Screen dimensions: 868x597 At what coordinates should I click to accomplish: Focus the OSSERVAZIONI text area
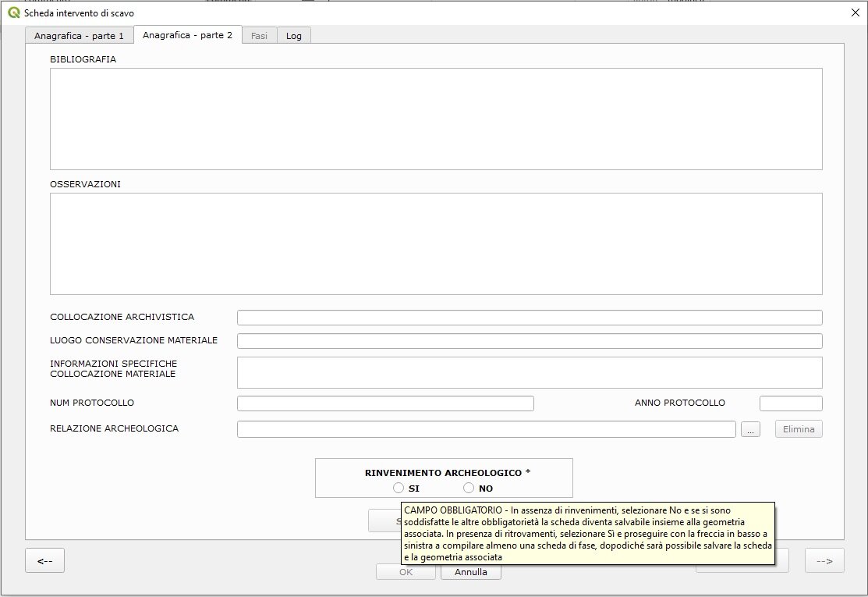(436, 243)
